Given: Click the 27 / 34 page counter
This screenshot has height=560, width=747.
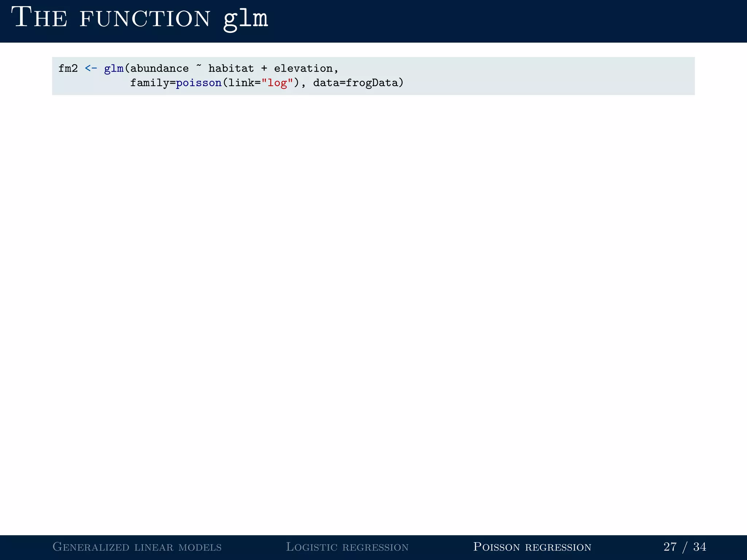Looking at the screenshot, I should (x=685, y=547).
